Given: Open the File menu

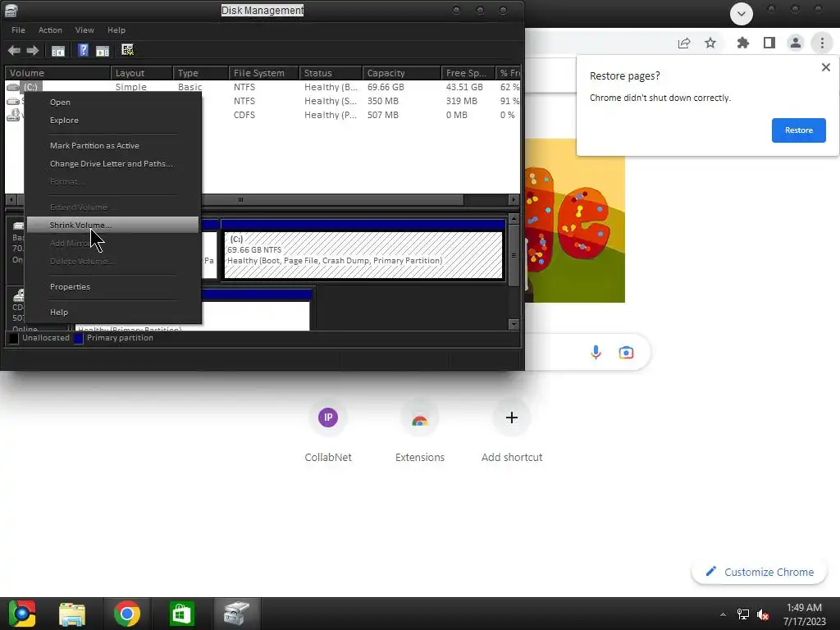Looking at the screenshot, I should click(18, 30).
